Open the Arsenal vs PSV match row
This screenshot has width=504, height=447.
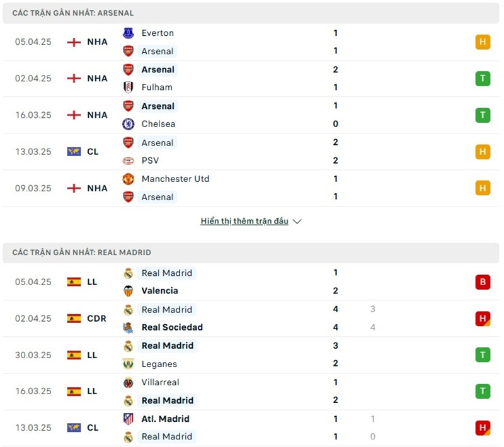coord(252,152)
